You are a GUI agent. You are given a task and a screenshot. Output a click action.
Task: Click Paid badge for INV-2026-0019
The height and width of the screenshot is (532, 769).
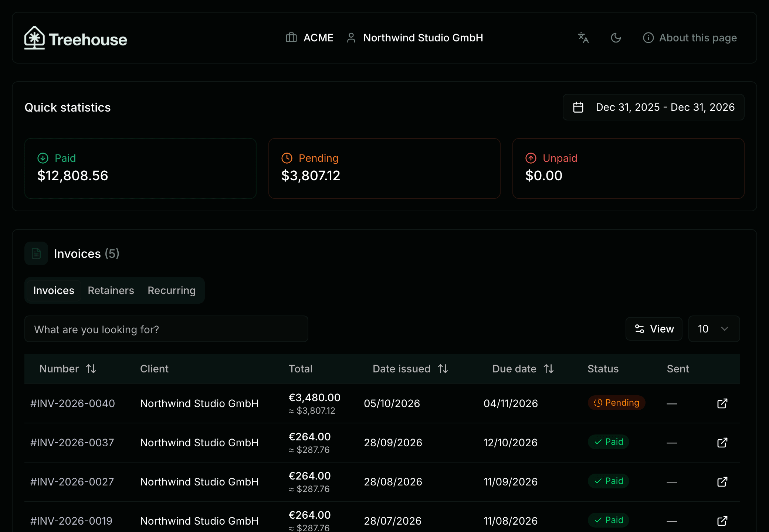click(609, 520)
